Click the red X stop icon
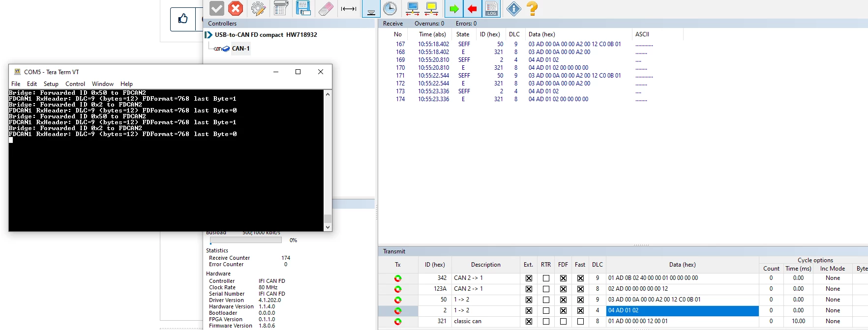This screenshot has height=330, width=868. (x=236, y=8)
